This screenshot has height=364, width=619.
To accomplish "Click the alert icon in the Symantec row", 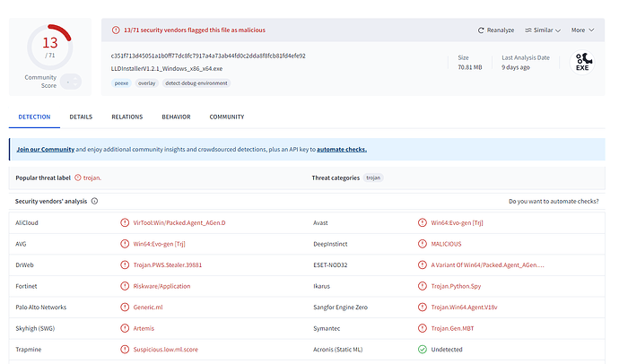I will click(423, 328).
